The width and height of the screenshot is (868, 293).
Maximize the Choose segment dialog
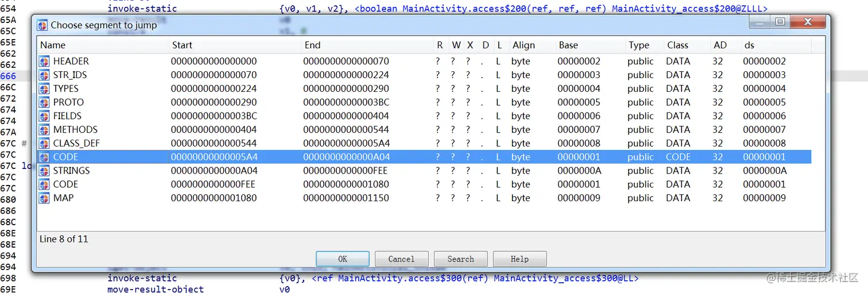point(780,22)
